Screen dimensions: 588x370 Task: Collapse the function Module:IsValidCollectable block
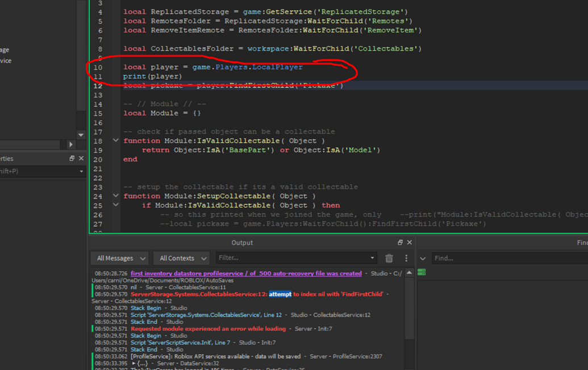pyautogui.click(x=115, y=140)
